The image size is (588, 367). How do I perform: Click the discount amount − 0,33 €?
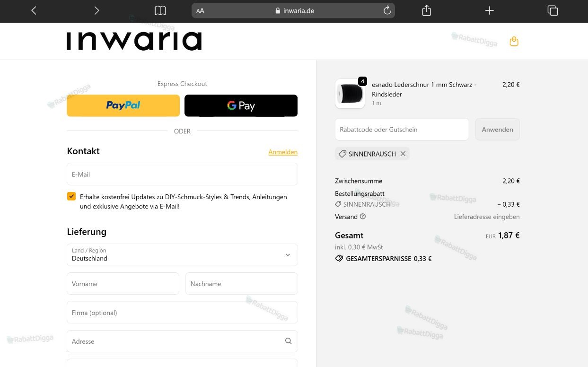pos(509,204)
